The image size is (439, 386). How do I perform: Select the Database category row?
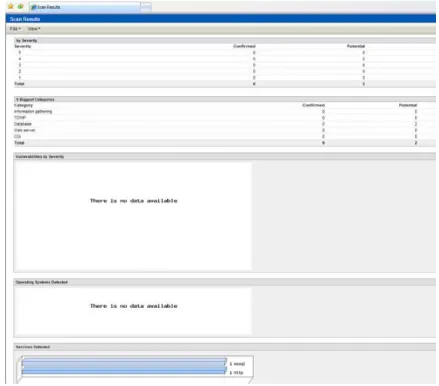pos(225,124)
